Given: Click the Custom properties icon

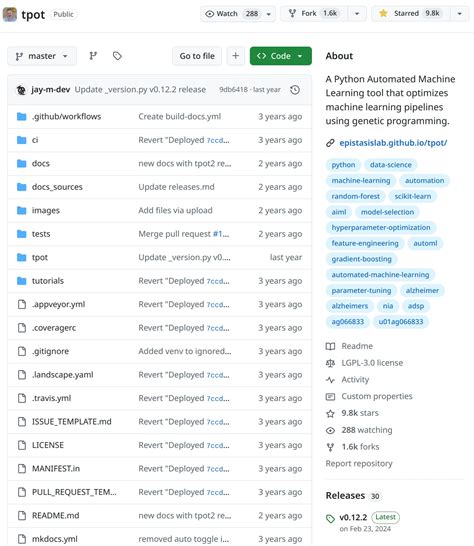Looking at the screenshot, I should 330,396.
